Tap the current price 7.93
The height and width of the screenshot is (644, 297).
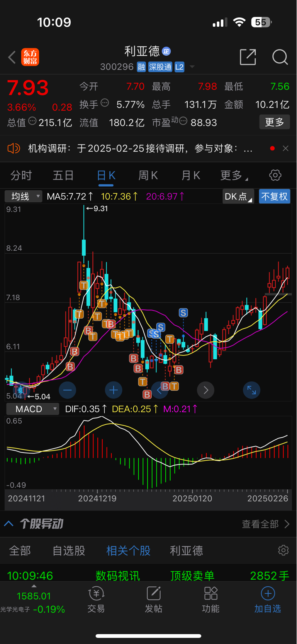tap(28, 88)
